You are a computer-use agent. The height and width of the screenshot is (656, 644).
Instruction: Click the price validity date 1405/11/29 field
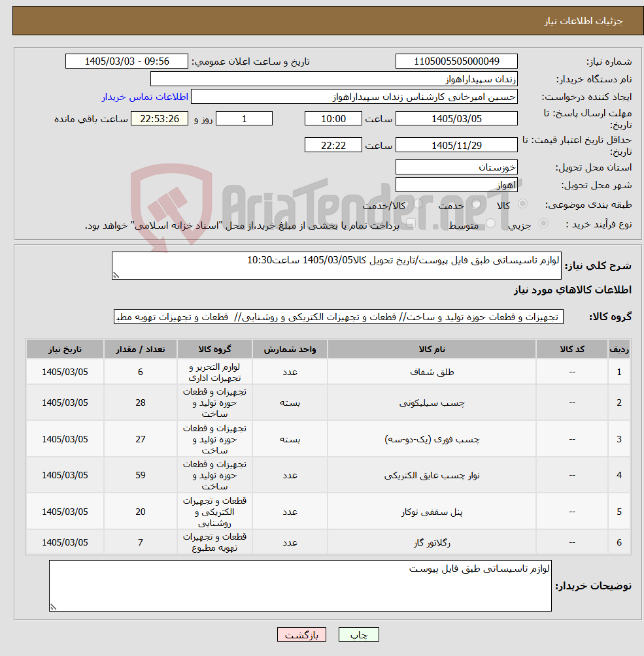tap(456, 145)
